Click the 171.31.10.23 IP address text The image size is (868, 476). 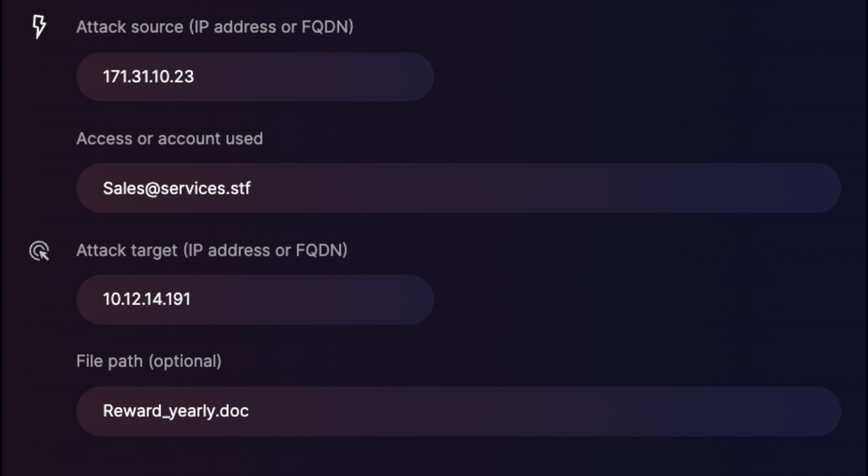[148, 77]
